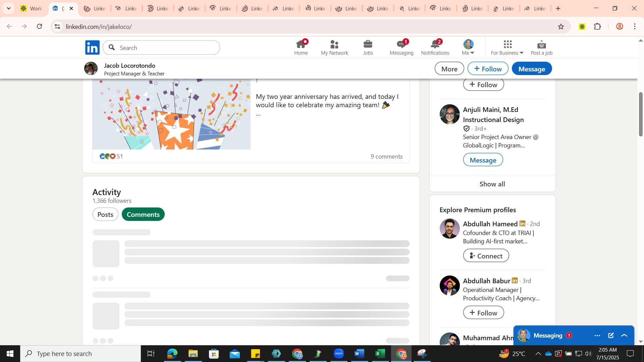Open Post a job icon
Screen dimensions: 644x362
(541, 47)
